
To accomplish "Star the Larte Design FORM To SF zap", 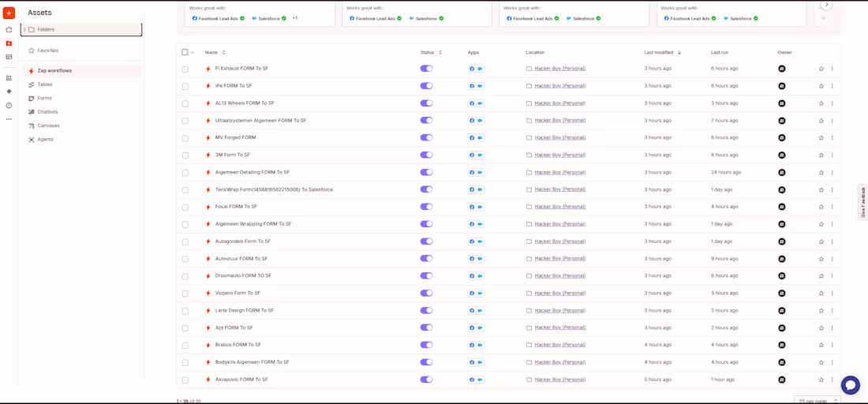I will click(x=821, y=310).
